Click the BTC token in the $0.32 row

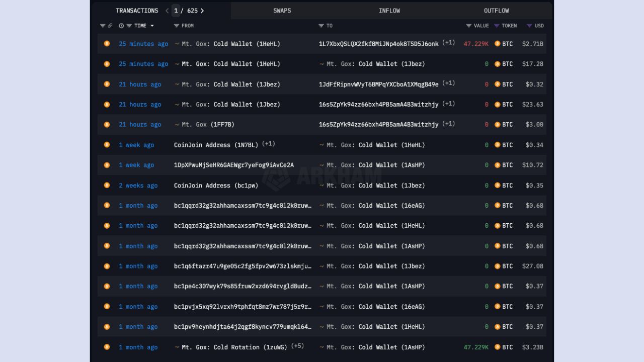[x=504, y=84]
